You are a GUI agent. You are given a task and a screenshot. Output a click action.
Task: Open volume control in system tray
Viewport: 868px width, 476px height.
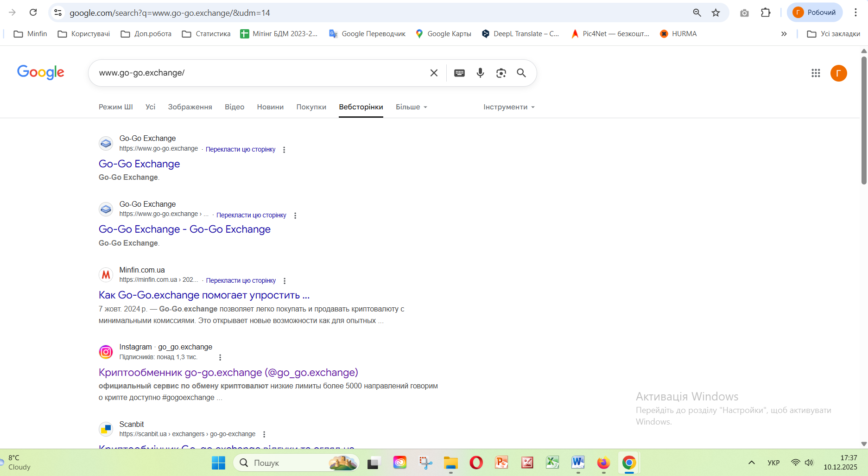coord(809,463)
